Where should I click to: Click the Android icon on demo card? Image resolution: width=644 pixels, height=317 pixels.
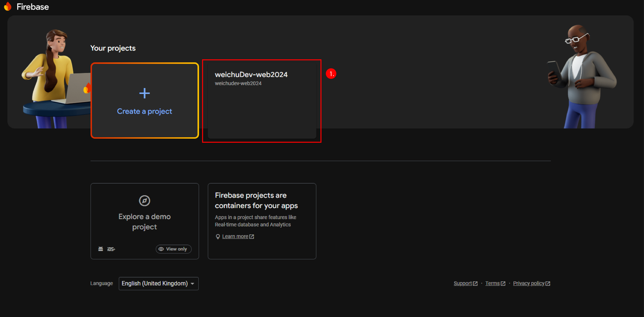pyautogui.click(x=101, y=249)
